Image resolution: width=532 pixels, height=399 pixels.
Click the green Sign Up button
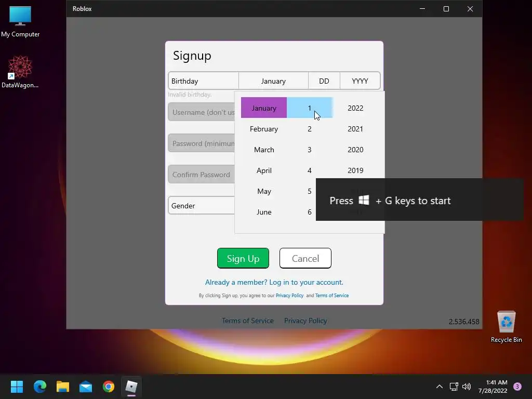(243, 258)
